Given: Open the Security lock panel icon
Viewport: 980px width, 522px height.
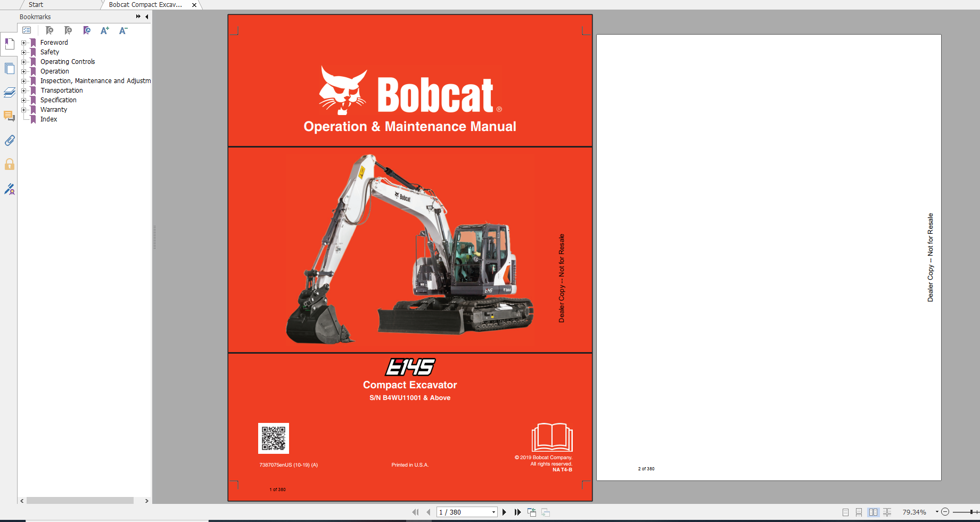Looking at the screenshot, I should point(10,164).
